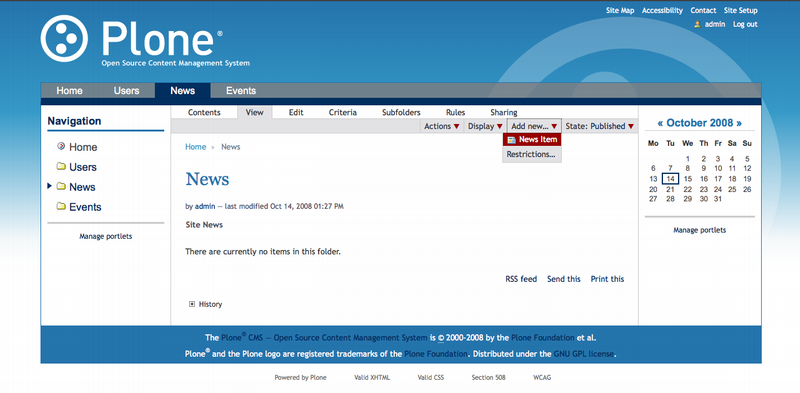Image resolution: width=800 pixels, height=393 pixels.
Task: Switch to the Subfolders tab
Action: click(402, 112)
